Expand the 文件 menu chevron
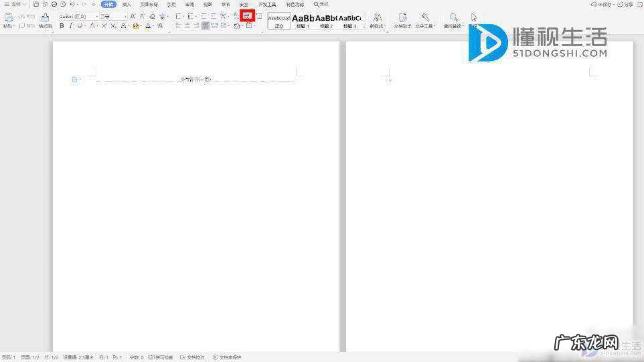The width and height of the screenshot is (644, 362). (x=25, y=4)
